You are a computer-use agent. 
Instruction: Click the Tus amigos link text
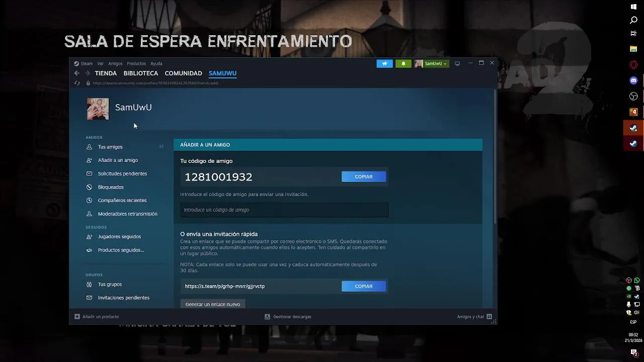tap(110, 147)
